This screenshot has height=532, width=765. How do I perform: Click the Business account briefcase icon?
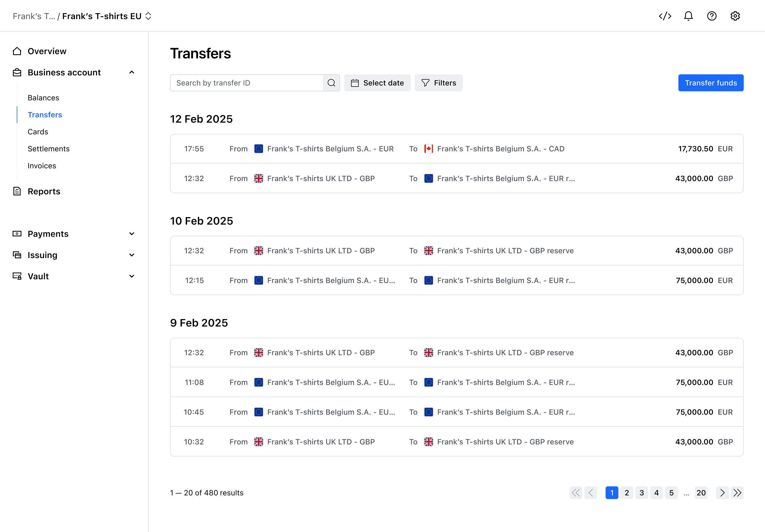point(17,72)
